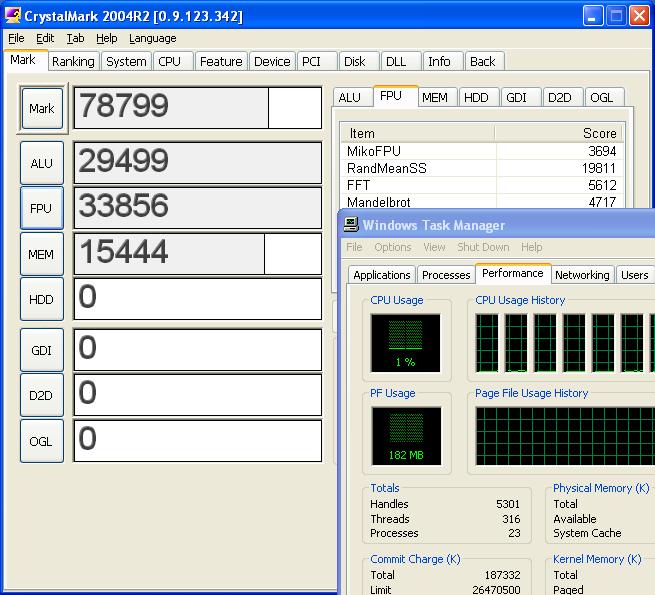The height and width of the screenshot is (595, 655).
Task: Minimize the CrystalMark window
Action: coord(593,16)
